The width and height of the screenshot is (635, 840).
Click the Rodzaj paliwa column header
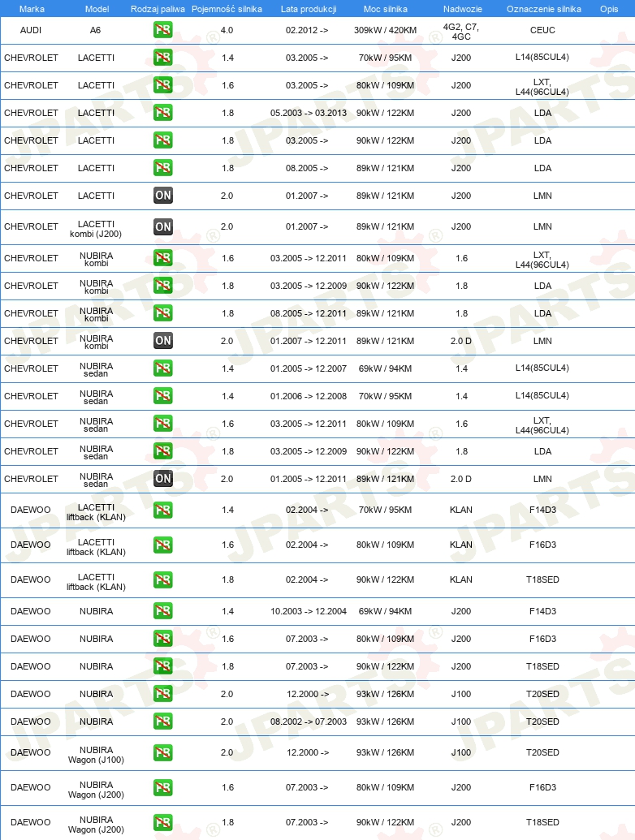click(x=158, y=9)
